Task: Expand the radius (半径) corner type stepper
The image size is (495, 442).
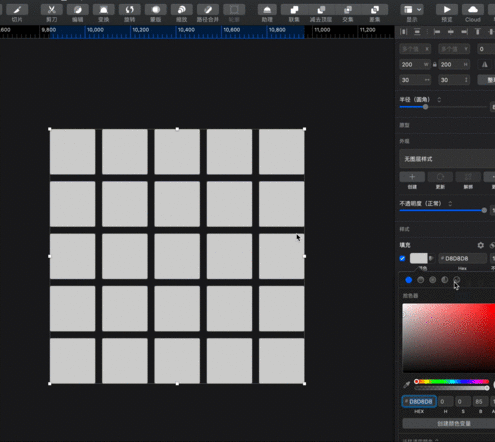Action: (439, 100)
